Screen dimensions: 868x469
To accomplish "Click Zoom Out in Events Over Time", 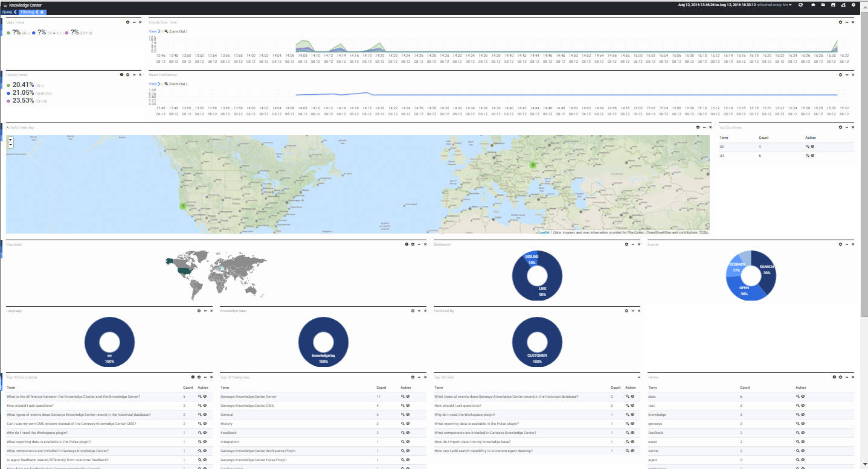I will pyautogui.click(x=176, y=31).
